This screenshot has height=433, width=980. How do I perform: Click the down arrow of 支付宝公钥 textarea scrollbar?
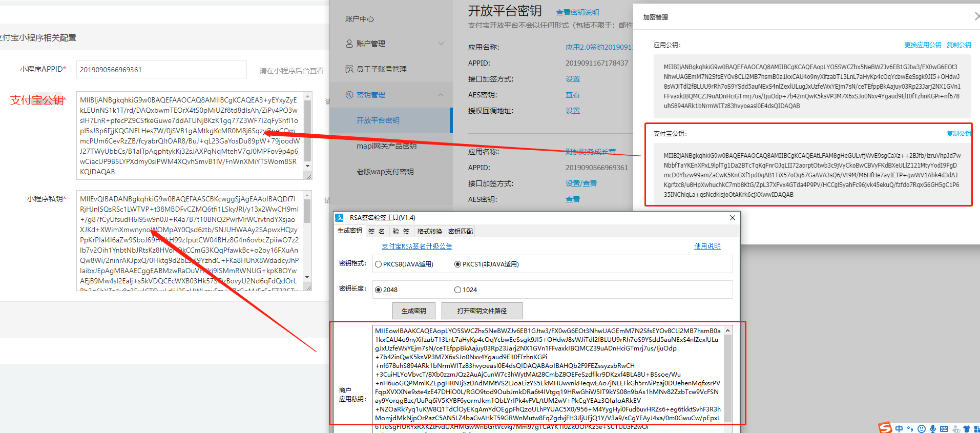(x=308, y=166)
